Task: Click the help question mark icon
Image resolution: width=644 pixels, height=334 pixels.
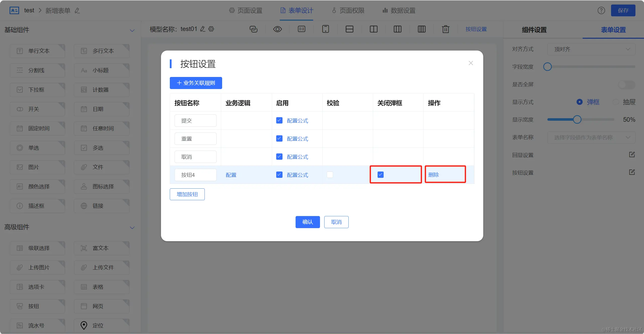Action: click(601, 11)
